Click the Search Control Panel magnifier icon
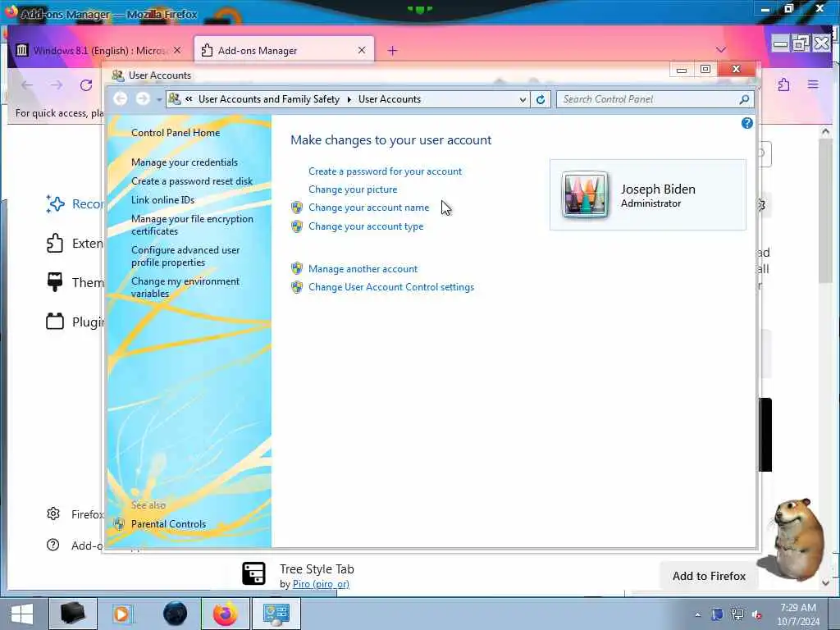 pyautogui.click(x=744, y=99)
